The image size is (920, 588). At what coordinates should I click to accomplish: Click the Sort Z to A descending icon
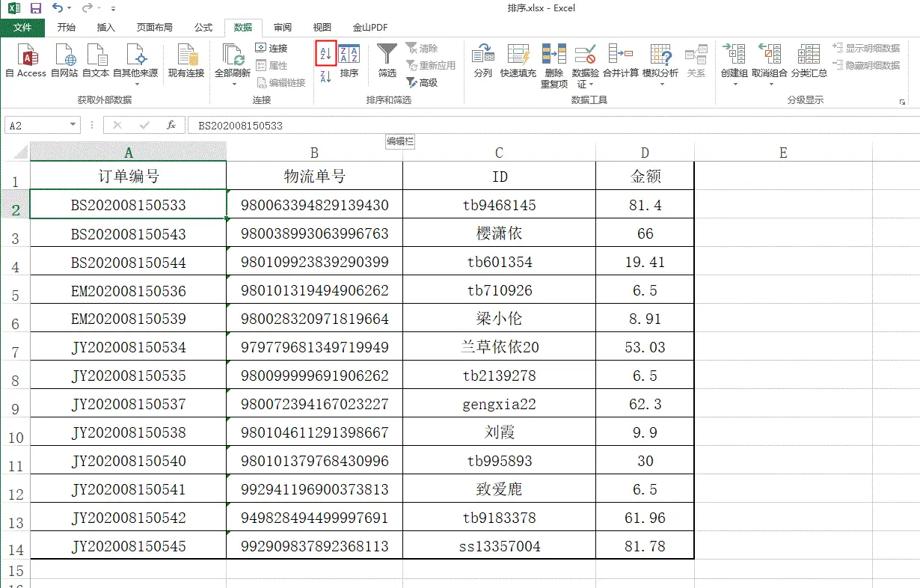325,76
